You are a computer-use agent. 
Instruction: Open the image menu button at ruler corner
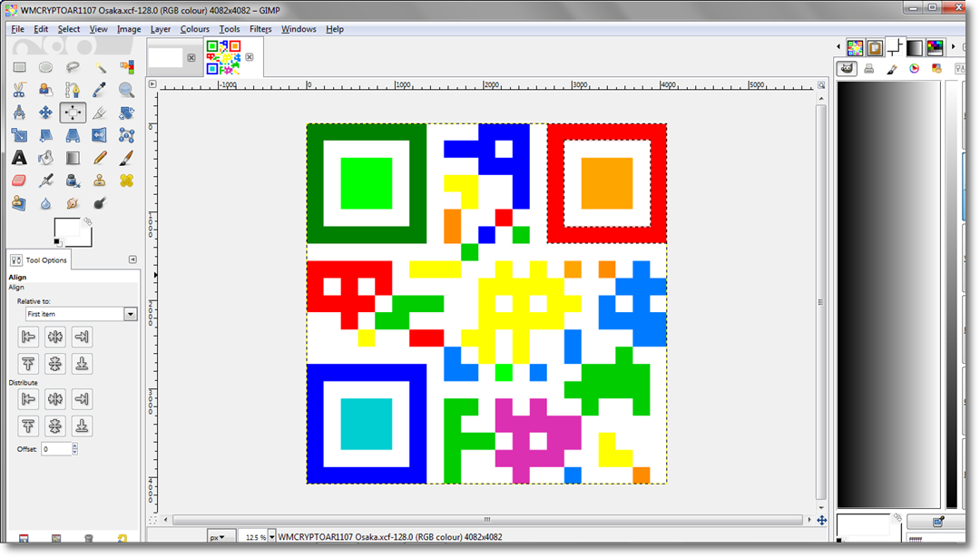pos(152,83)
